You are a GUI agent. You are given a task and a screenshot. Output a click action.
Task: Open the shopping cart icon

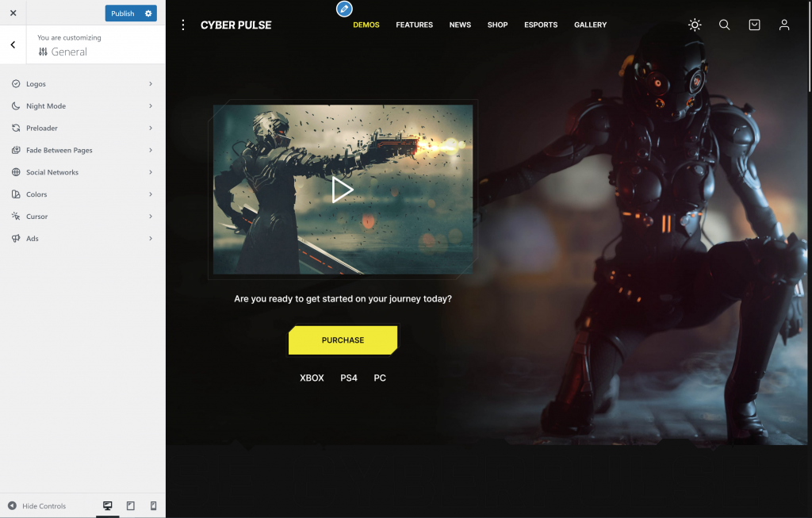coord(755,25)
